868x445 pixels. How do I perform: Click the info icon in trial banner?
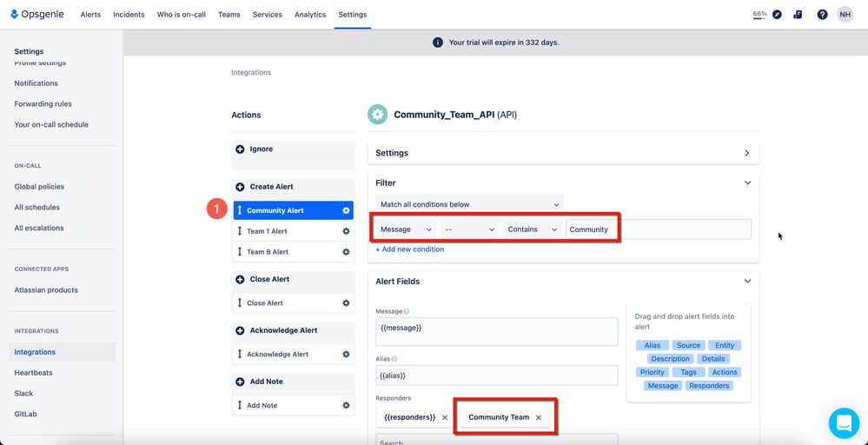tap(437, 42)
